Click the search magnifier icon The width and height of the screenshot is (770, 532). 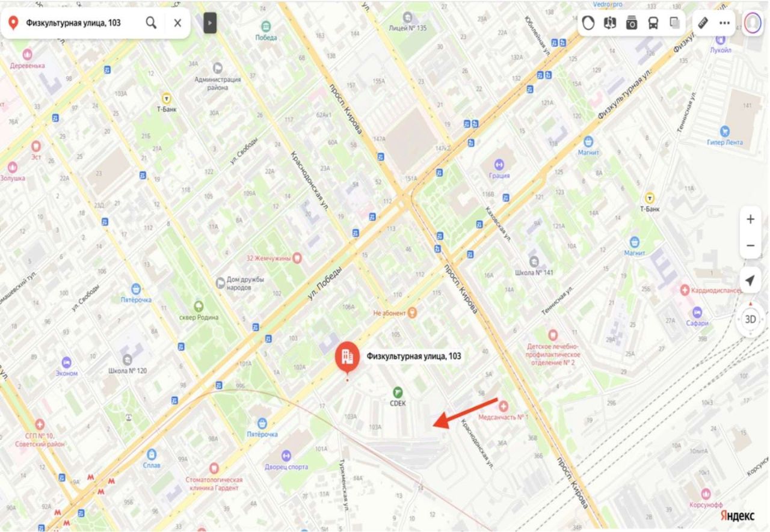(x=151, y=23)
